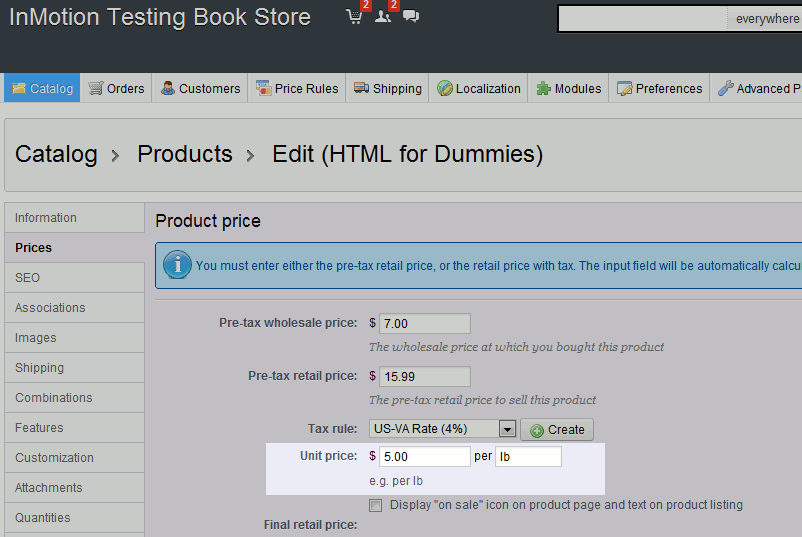The height and width of the screenshot is (537, 802).
Task: Open the search scope "everywhere" dropdown
Action: (x=766, y=19)
